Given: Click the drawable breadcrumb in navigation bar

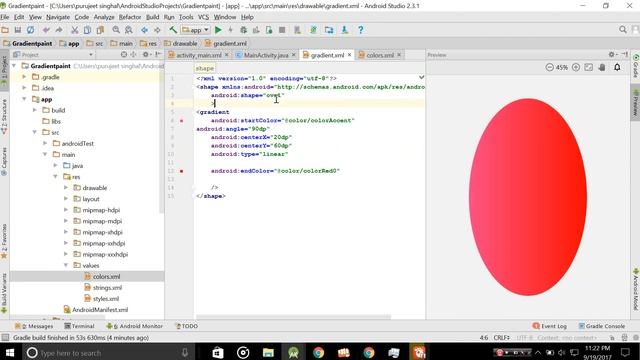Looking at the screenshot, I should [181, 43].
